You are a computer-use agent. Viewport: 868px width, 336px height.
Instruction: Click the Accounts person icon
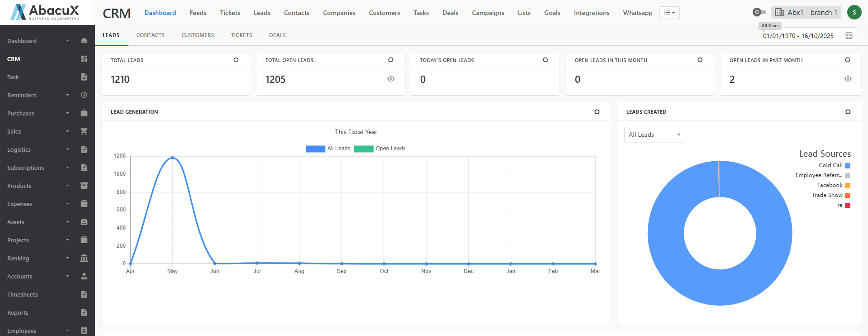click(84, 276)
